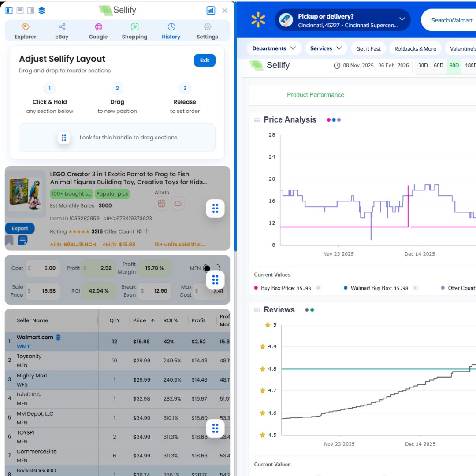
Task: Sort by the QTY column header
Action: tap(115, 320)
